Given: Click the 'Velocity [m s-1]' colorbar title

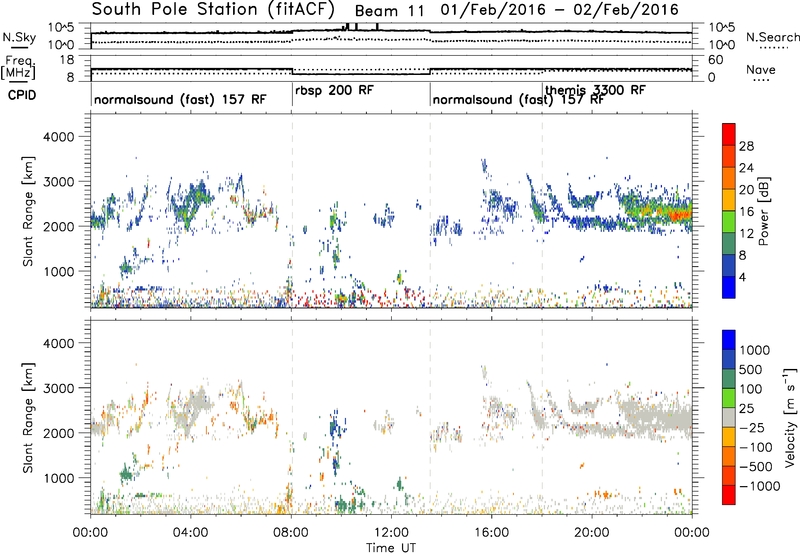Looking at the screenshot, I should pos(790,417).
